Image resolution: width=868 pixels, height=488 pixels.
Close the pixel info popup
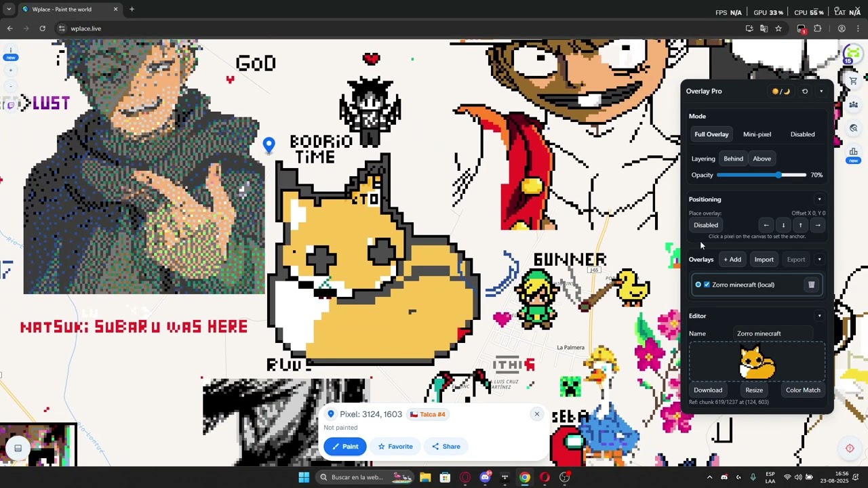click(x=536, y=414)
